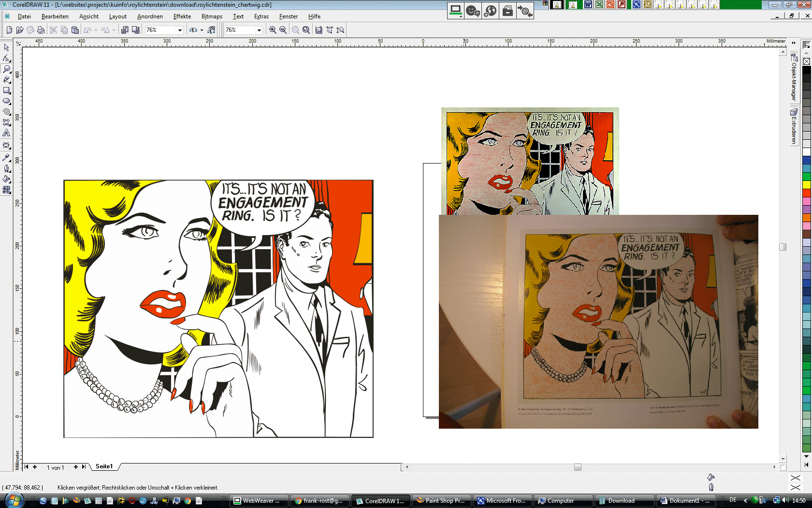Viewport: 812px width, 508px height.
Task: Zoom to all objects icon
Action: 306,30
